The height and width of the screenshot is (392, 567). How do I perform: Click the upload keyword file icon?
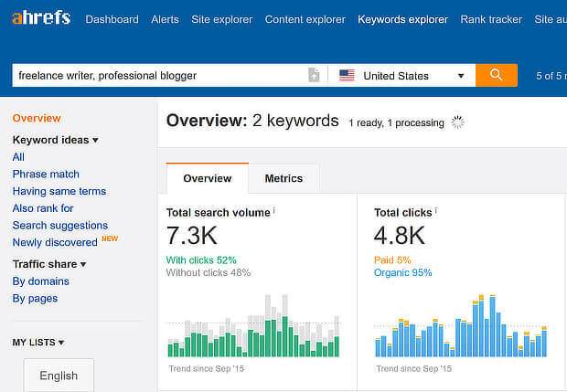coord(314,75)
